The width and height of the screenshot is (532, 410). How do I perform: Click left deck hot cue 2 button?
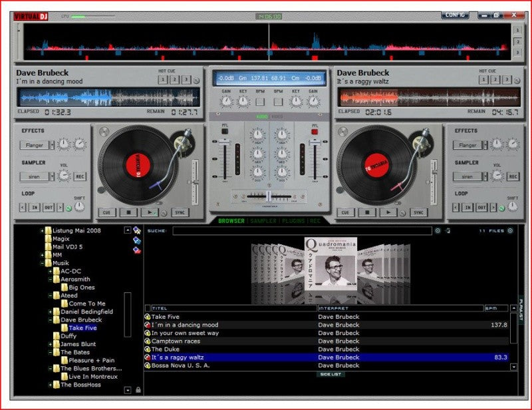(174, 80)
